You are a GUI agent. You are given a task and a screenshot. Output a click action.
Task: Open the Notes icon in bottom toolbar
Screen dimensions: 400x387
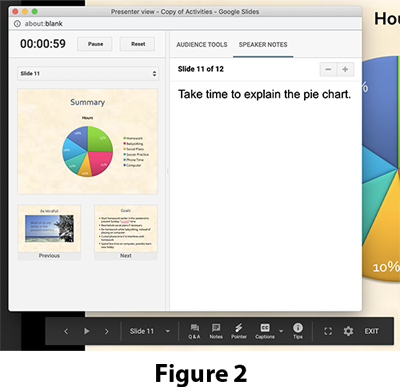216,331
